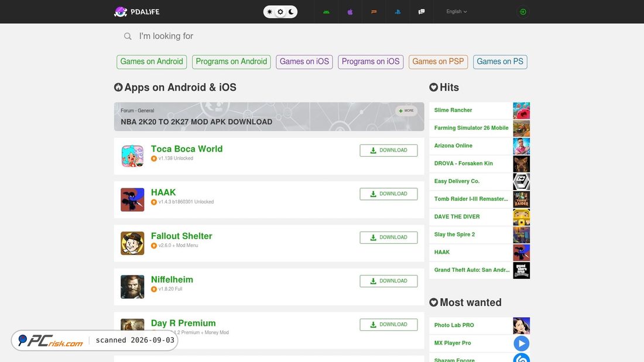Viewport: 644px width, 362px height.
Task: Click the DROVA thumbnail in Hits
Action: tap(521, 164)
